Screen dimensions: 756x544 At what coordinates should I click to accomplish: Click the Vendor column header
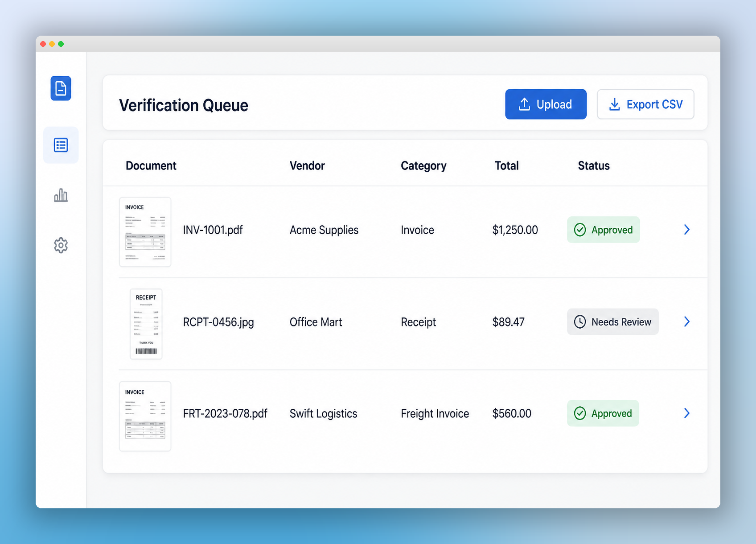pyautogui.click(x=307, y=166)
